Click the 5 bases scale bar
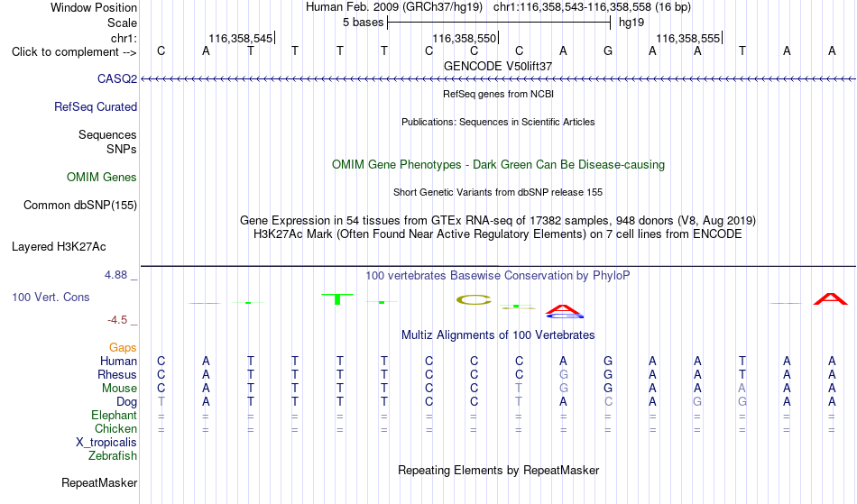Image resolution: width=857 pixels, height=504 pixels. 499,23
